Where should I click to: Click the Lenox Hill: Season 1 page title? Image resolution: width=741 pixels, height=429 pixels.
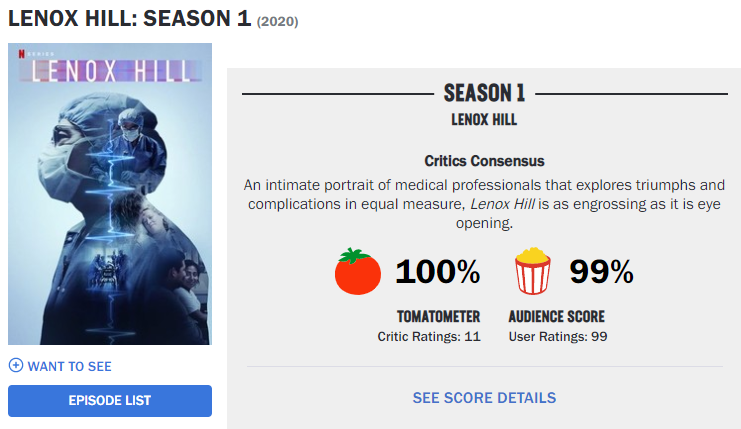click(129, 19)
